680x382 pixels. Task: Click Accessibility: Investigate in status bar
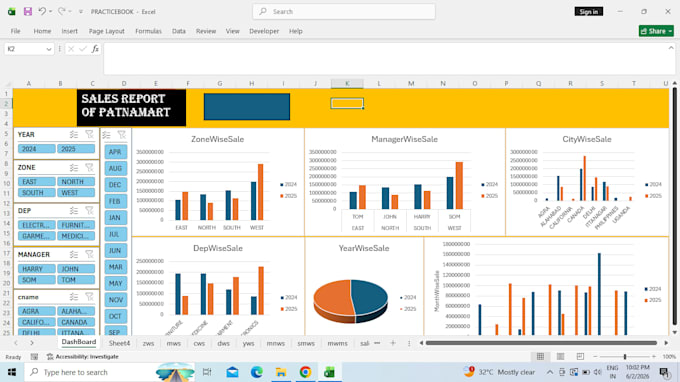click(x=82, y=356)
